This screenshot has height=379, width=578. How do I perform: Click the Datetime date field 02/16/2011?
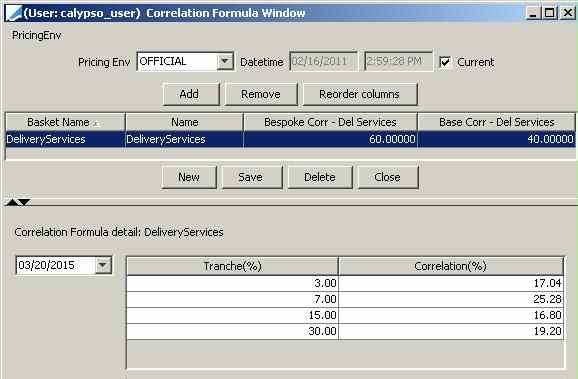click(x=323, y=61)
